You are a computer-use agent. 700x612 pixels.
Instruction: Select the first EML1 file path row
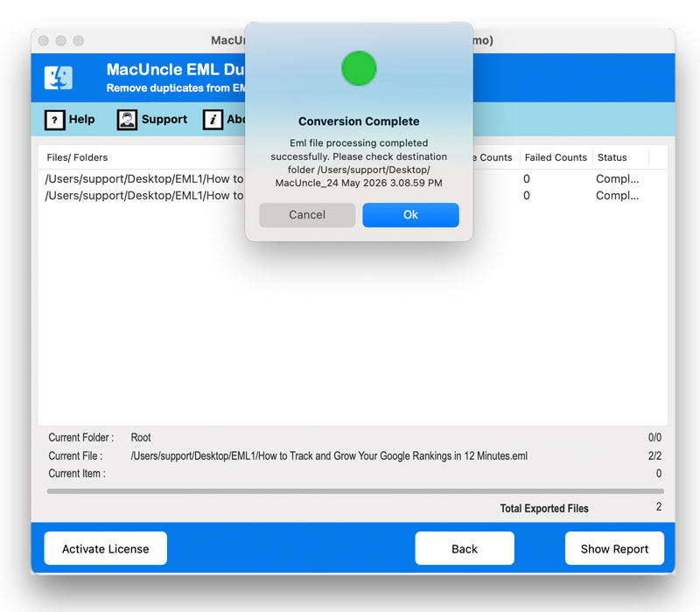tap(144, 179)
